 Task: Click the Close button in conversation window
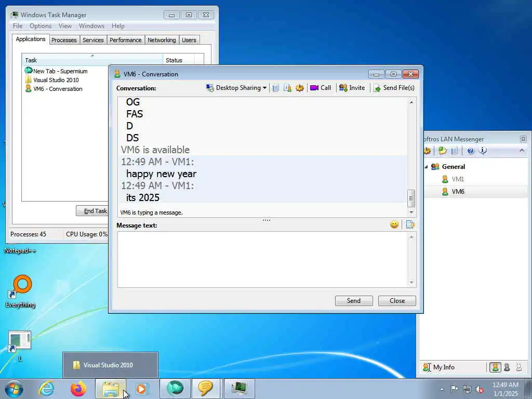click(397, 301)
